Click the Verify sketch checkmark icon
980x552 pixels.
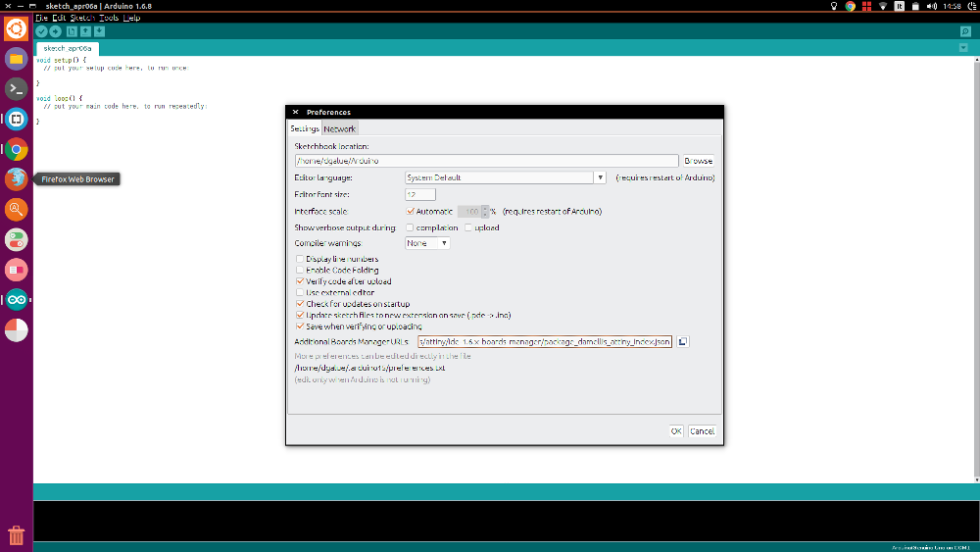[x=41, y=31]
